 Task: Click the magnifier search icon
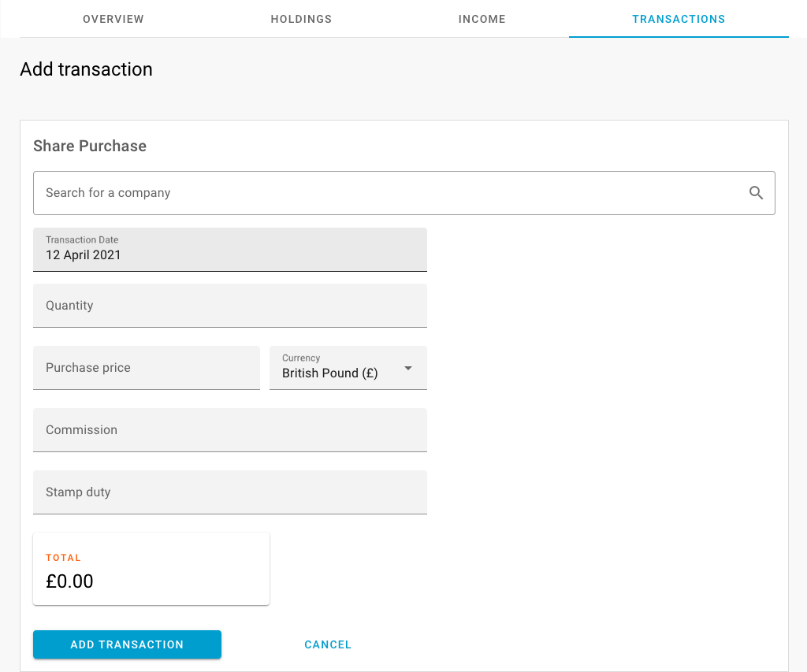coord(756,193)
